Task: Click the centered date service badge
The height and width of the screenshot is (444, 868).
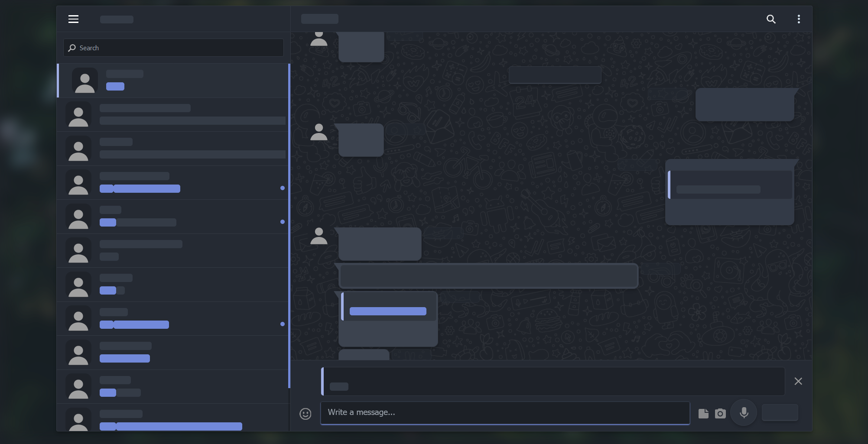Action: tap(555, 75)
